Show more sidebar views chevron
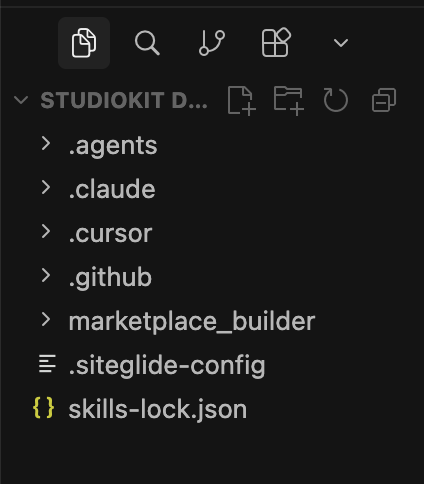Screen dimensions: 424x484 coord(341,43)
